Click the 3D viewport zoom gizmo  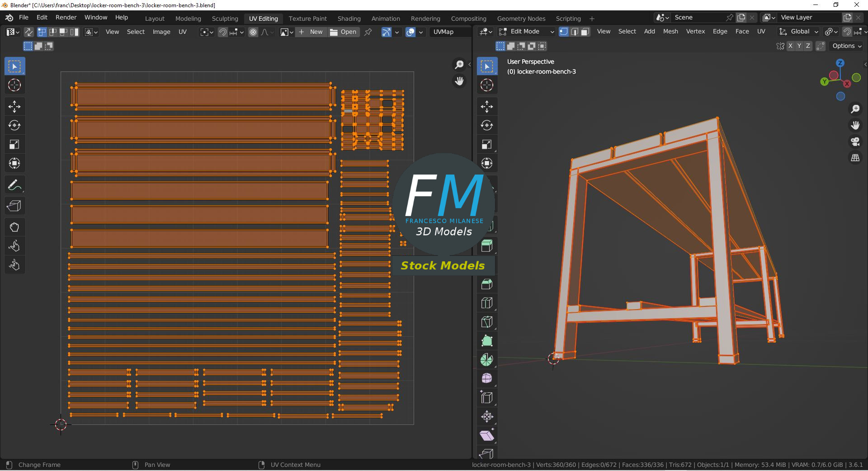855,109
